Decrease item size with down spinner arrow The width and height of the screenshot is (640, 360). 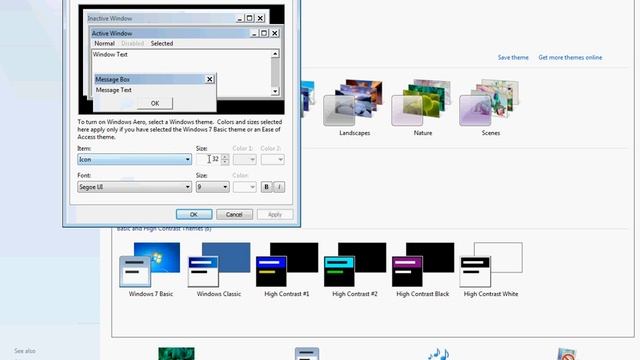tap(225, 162)
